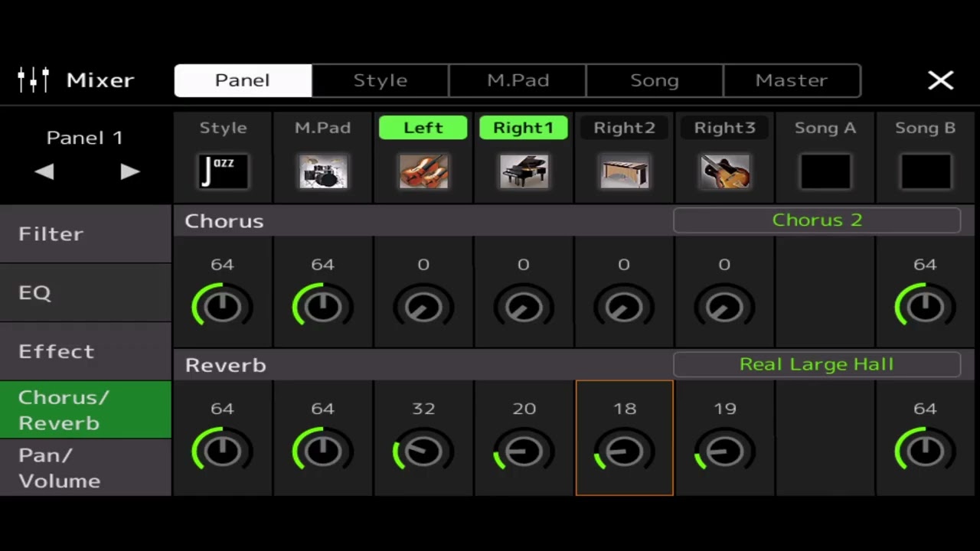Select the Right1 chorus knob
The image size is (980, 551).
524,306
